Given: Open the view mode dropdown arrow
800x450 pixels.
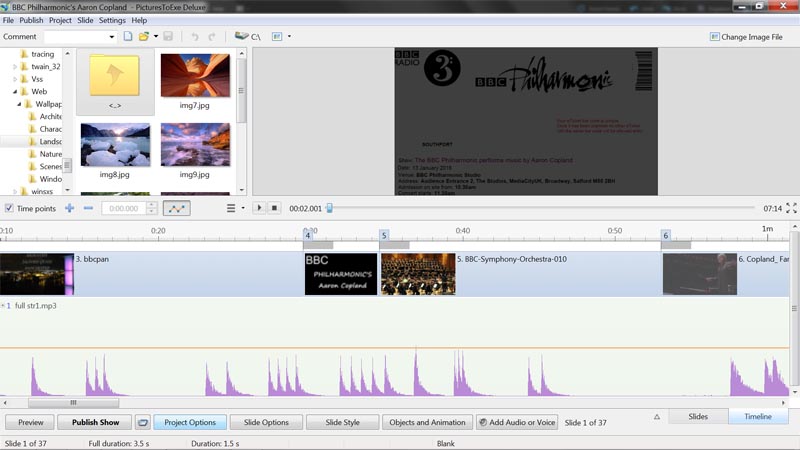Looking at the screenshot, I should pos(289,36).
